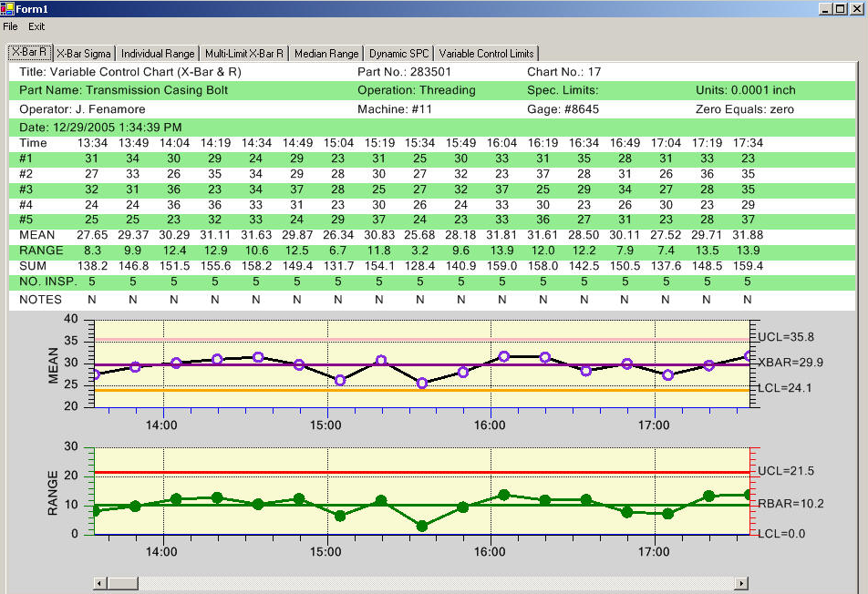Viewport: 868px width, 594px height.
Task: Select the Multi-Limit X-Bar R tab
Action: tap(244, 54)
